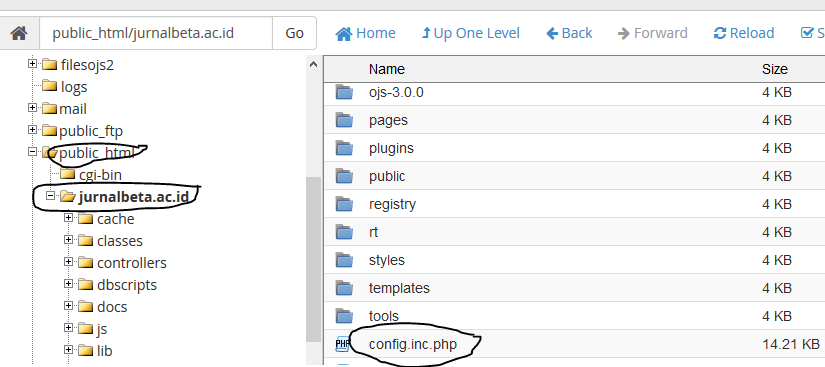
Task: Click the public folder icon in list
Action: pyautogui.click(x=344, y=176)
